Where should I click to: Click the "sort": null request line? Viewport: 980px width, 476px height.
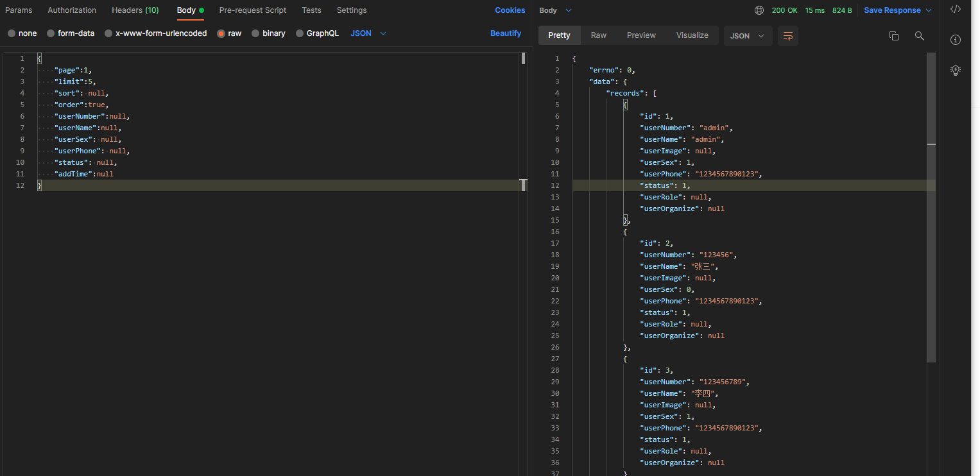coord(82,93)
